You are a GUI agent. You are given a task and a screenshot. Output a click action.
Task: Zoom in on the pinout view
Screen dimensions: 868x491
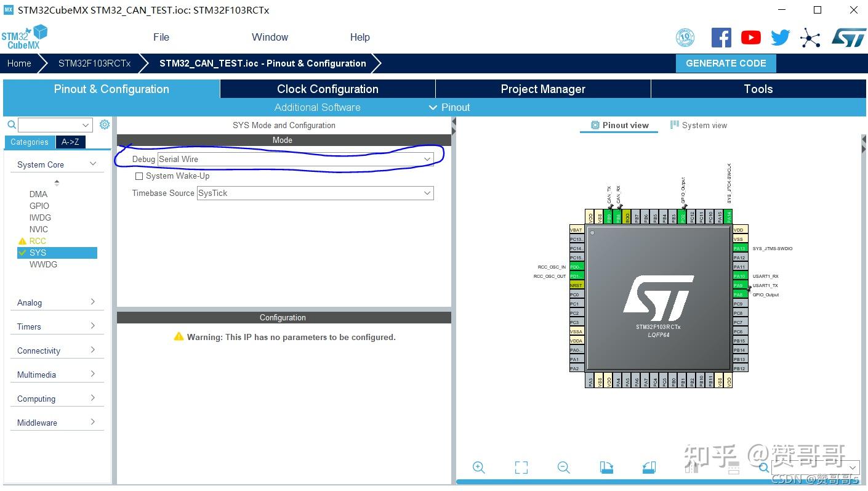click(x=479, y=467)
